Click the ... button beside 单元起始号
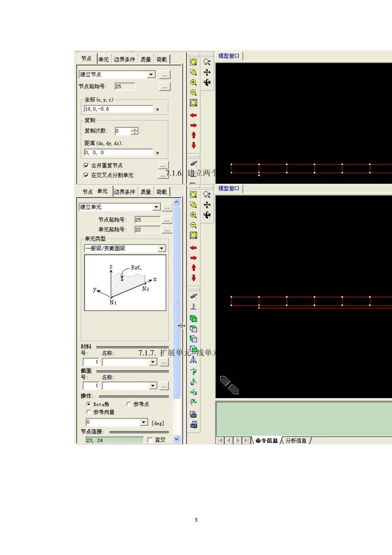This screenshot has height=555, width=392. pyautogui.click(x=167, y=230)
